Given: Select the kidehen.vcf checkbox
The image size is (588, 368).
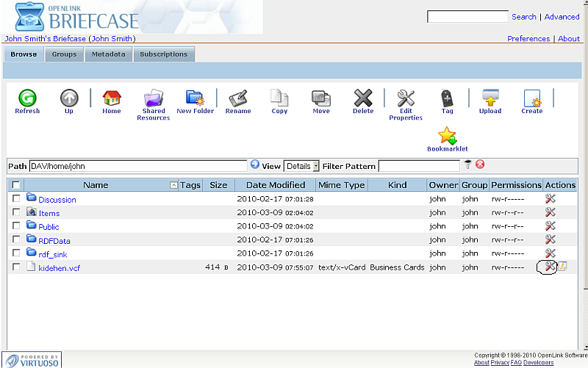Looking at the screenshot, I should tap(16, 267).
